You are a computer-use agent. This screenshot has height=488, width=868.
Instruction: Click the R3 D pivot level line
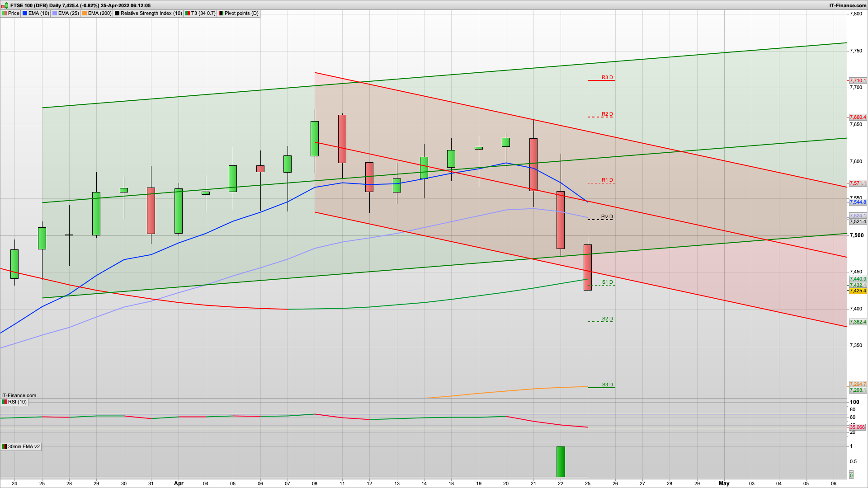point(601,80)
